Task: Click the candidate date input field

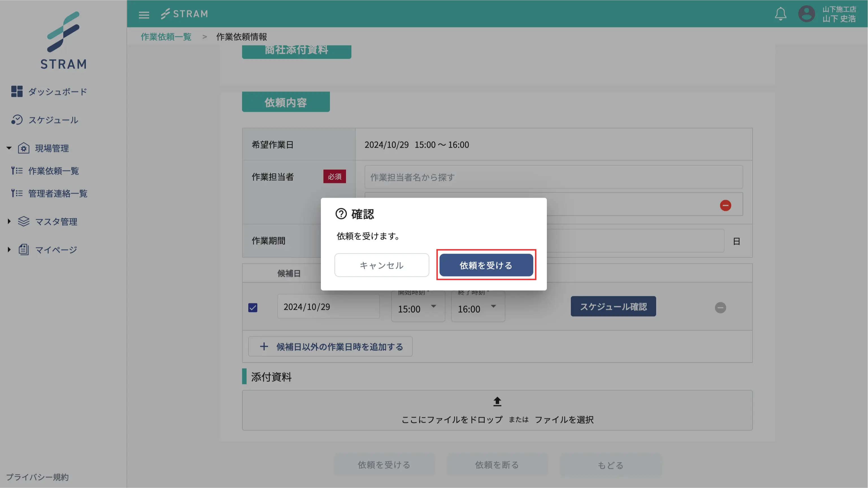Action: point(328,306)
